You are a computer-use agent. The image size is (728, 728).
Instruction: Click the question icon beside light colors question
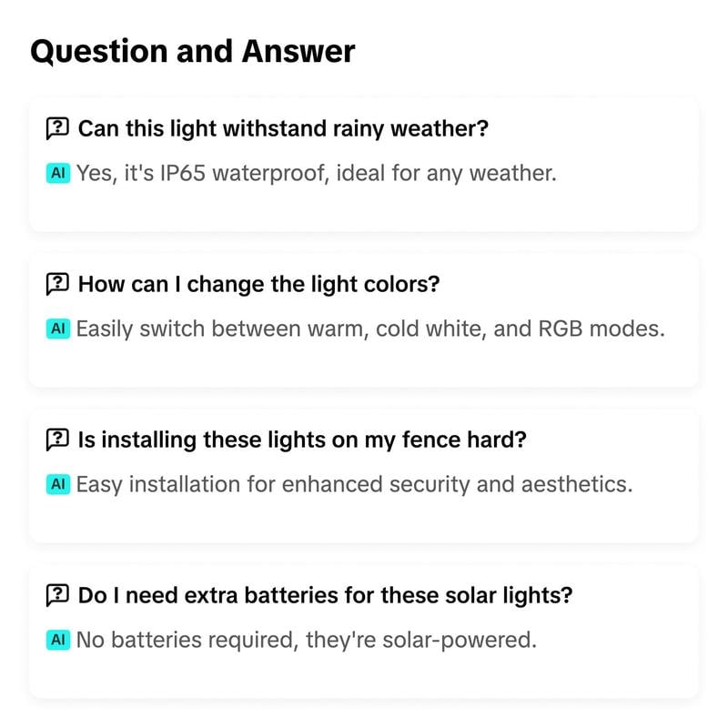[56, 284]
